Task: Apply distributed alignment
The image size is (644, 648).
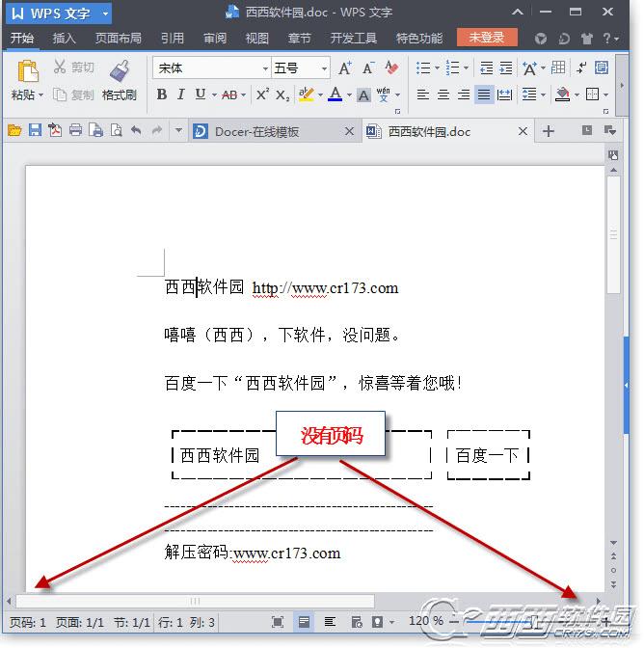Action: click(504, 94)
